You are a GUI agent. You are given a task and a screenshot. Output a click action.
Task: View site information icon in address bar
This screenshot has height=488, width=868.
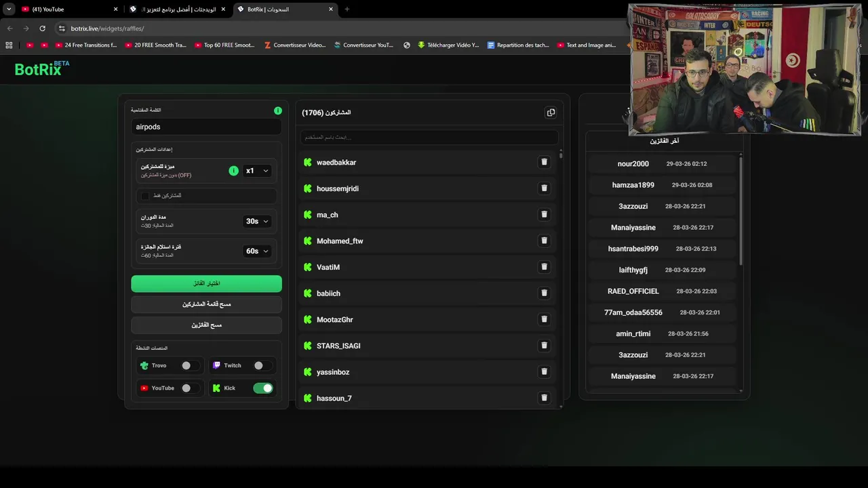pos(62,28)
